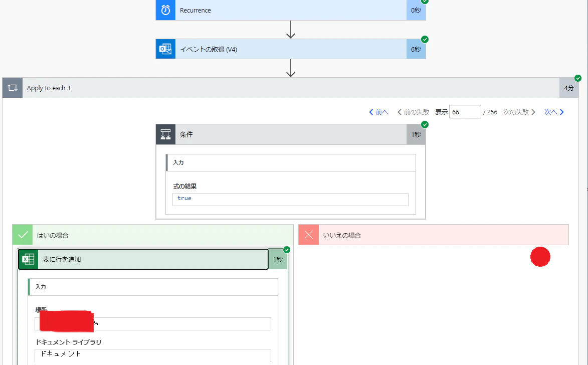Click the success badge on Apply to each 3
The width and height of the screenshot is (588, 365).
[578, 78]
